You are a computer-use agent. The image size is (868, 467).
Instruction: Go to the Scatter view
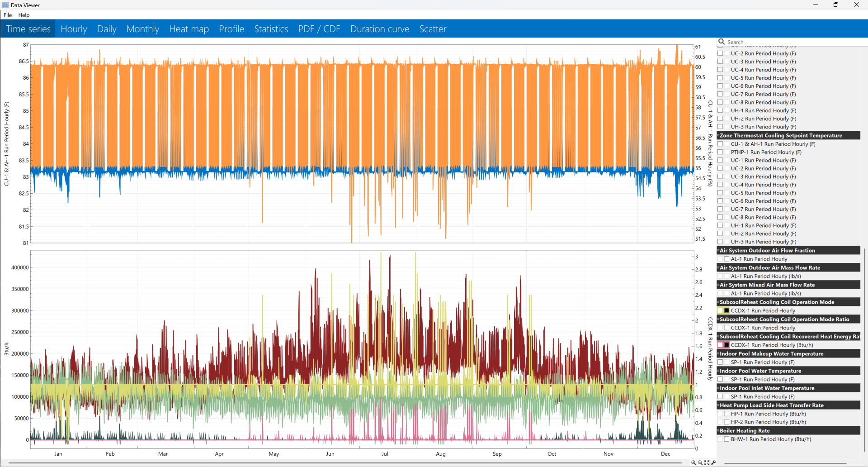tap(433, 29)
